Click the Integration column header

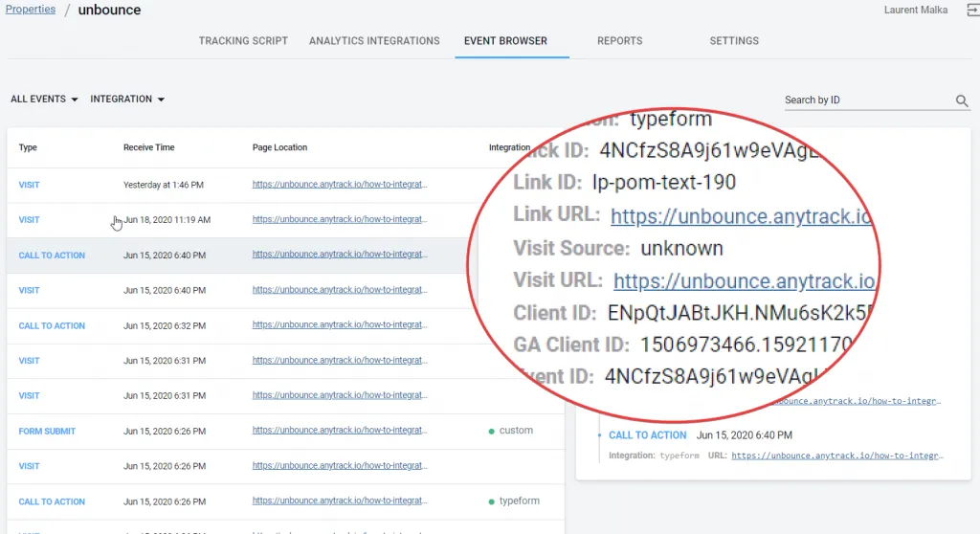pyautogui.click(x=509, y=147)
